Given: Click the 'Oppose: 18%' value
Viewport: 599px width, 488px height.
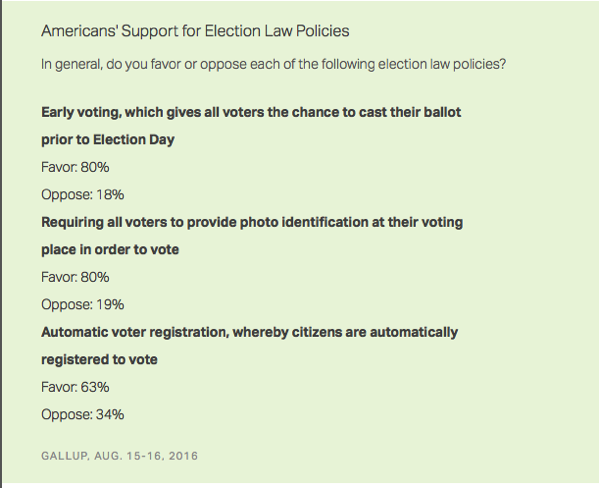Looking at the screenshot, I should pos(83,195).
